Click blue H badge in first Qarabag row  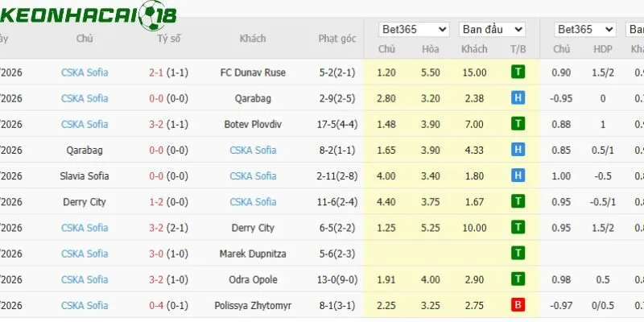518,98
